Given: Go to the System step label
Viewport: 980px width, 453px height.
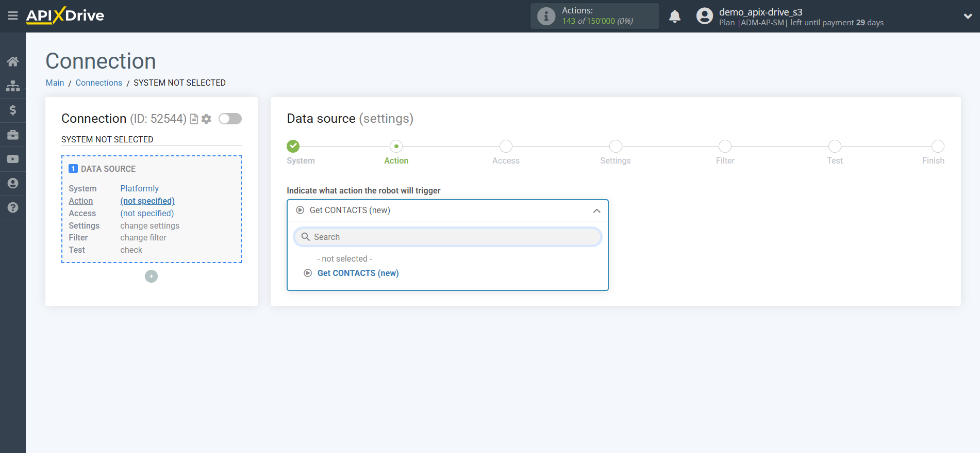Looking at the screenshot, I should click(x=301, y=161).
